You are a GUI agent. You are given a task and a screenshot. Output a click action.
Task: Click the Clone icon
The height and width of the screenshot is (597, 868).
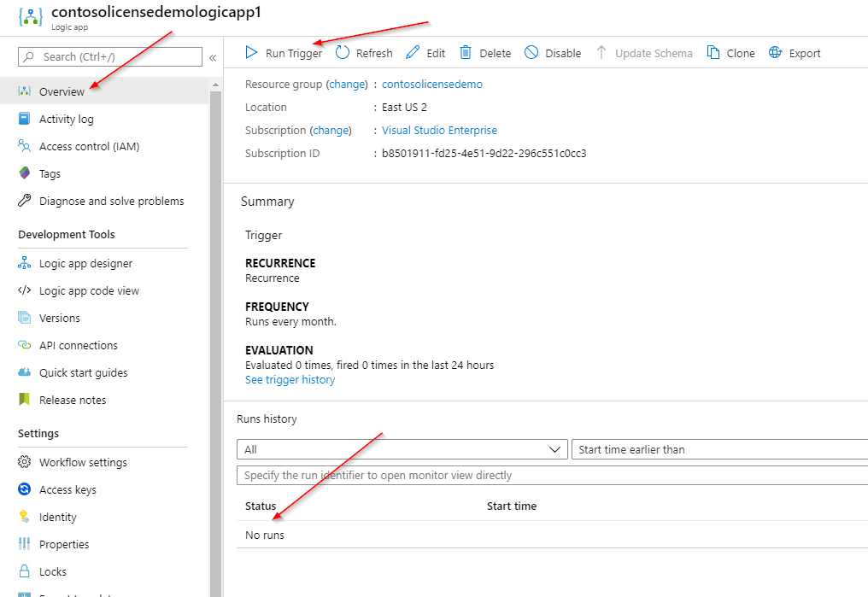pos(713,53)
